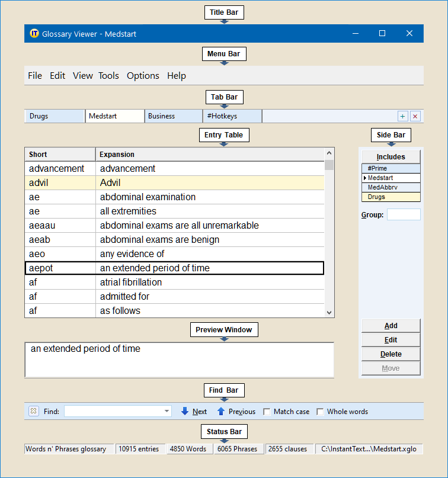Click the Add button in the sidebar
The height and width of the screenshot is (478, 448).
[391, 326]
